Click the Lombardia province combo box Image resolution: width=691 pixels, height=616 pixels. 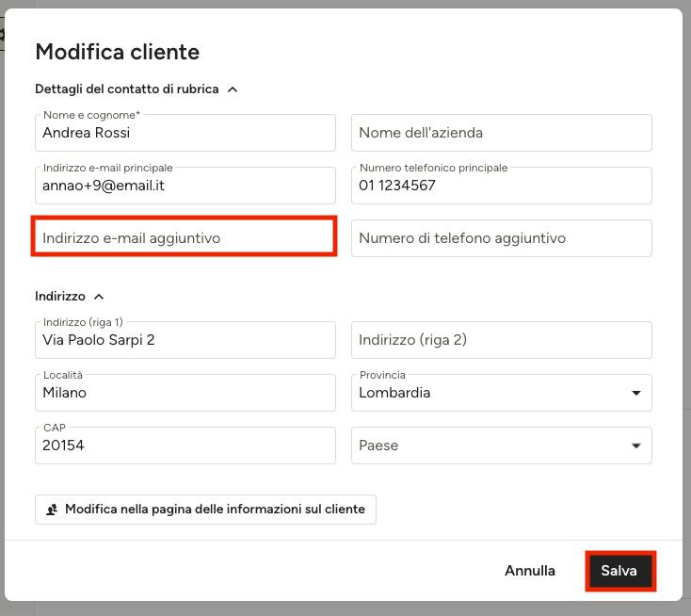tap(502, 393)
